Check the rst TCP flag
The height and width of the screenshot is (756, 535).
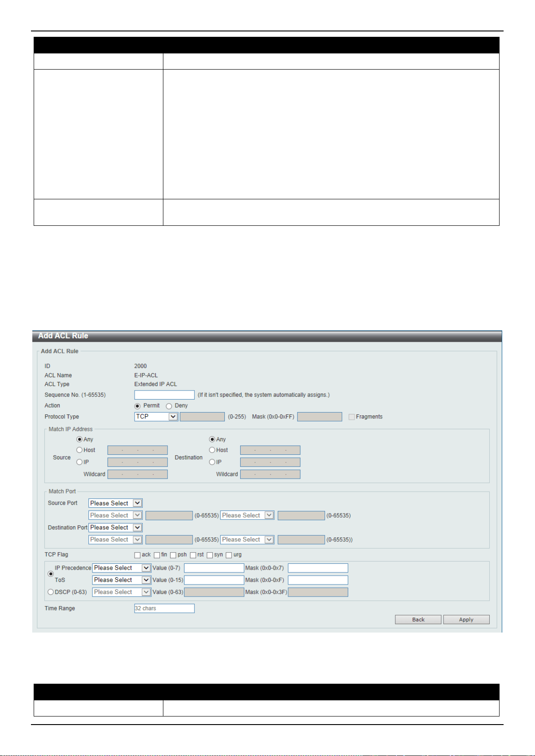(x=193, y=555)
